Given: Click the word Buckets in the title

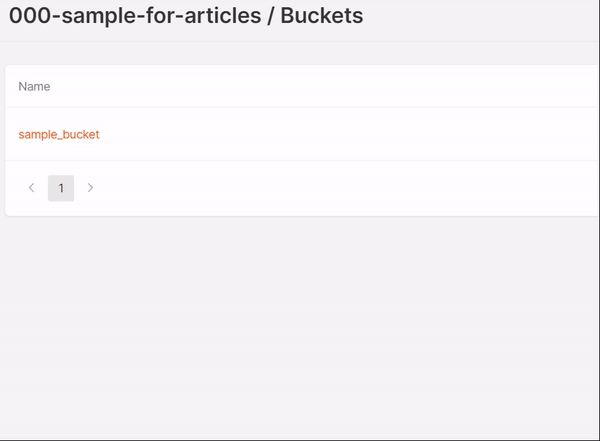Looking at the screenshot, I should click(x=321, y=16).
